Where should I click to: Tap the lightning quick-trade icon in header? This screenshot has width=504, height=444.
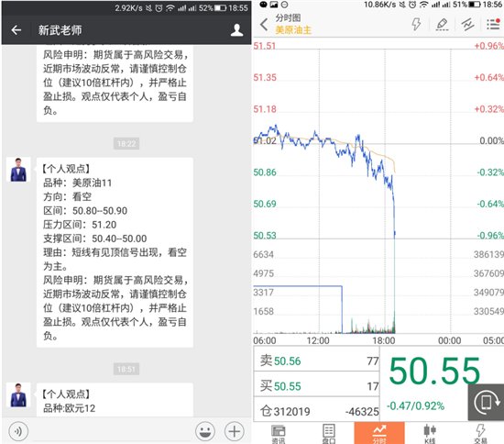click(x=416, y=24)
